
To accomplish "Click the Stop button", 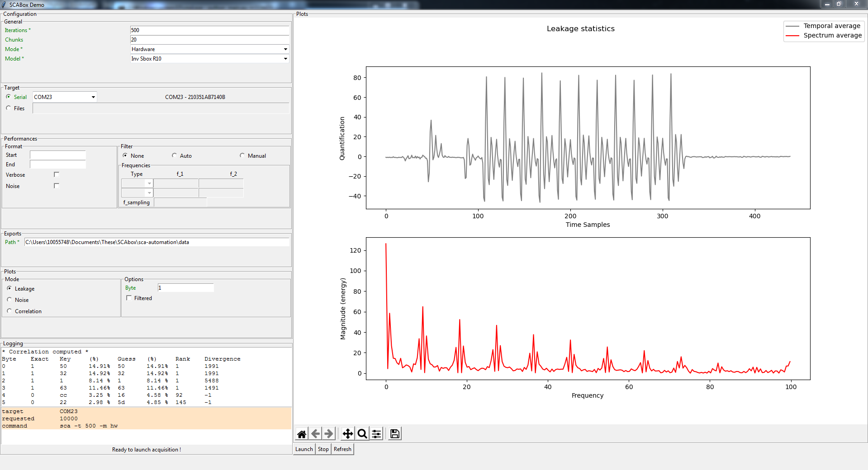I will tap(323, 449).
